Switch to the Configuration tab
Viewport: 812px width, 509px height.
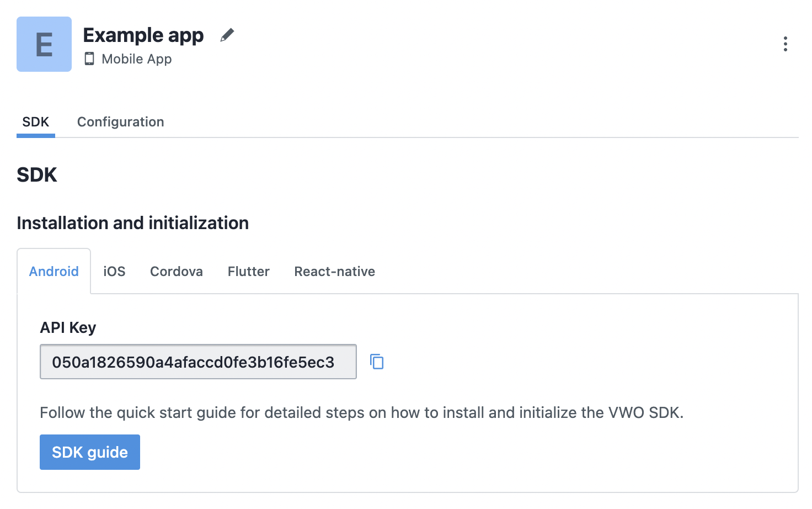click(x=120, y=122)
